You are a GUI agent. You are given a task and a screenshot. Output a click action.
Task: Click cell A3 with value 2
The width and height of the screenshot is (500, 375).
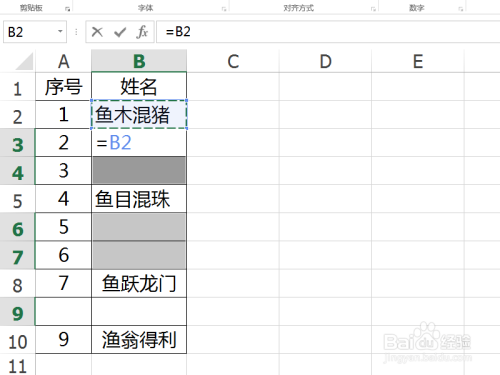(63, 143)
